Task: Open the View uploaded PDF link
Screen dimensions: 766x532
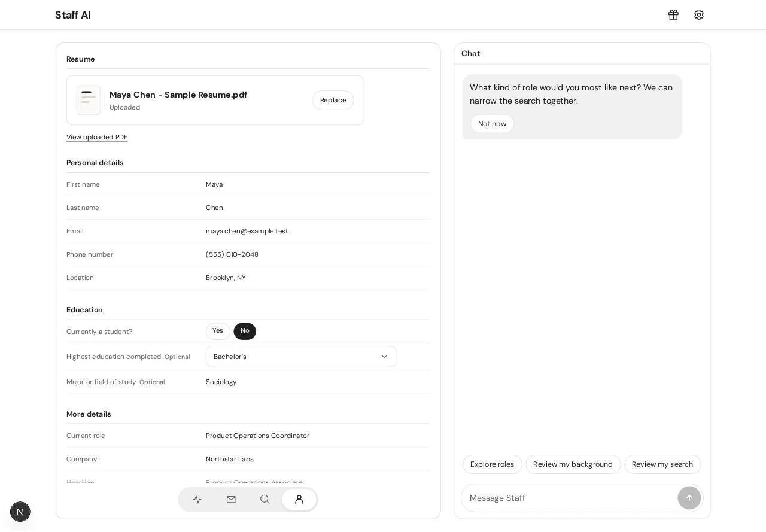Action: click(97, 138)
